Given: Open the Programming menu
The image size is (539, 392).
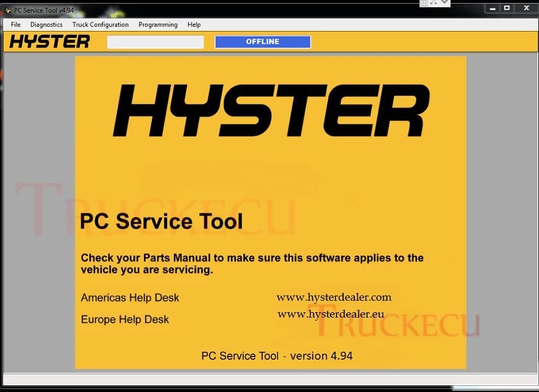Looking at the screenshot, I should click(x=158, y=25).
